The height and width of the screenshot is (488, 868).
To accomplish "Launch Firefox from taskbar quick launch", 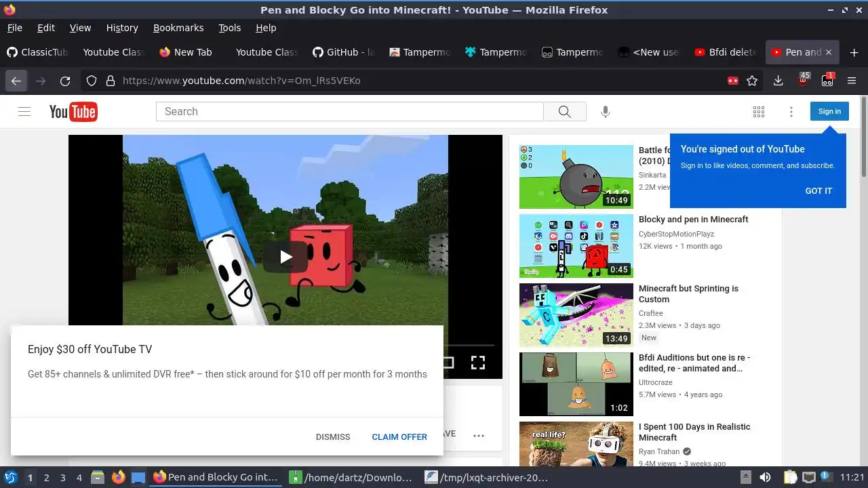I will (118, 477).
